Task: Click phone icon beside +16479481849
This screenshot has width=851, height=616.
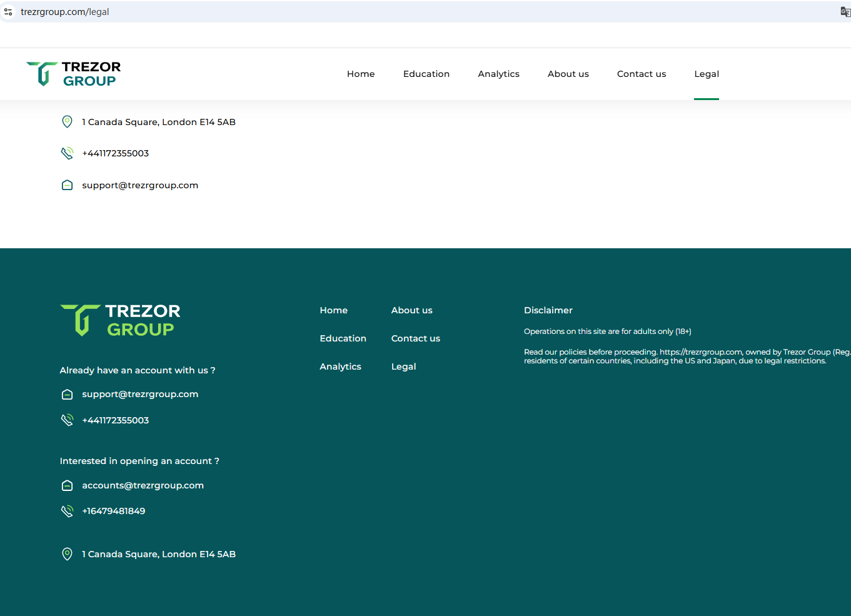Action: (67, 511)
